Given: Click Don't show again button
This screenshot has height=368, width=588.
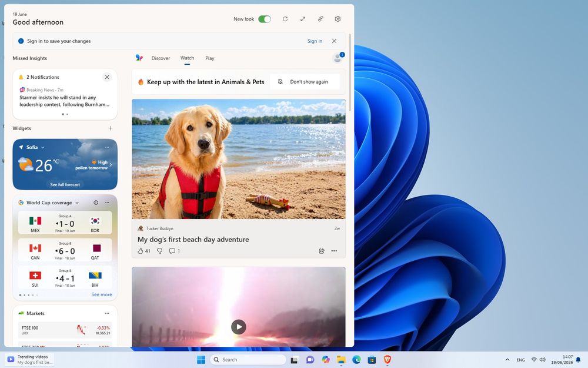Looking at the screenshot, I should 305,82.
